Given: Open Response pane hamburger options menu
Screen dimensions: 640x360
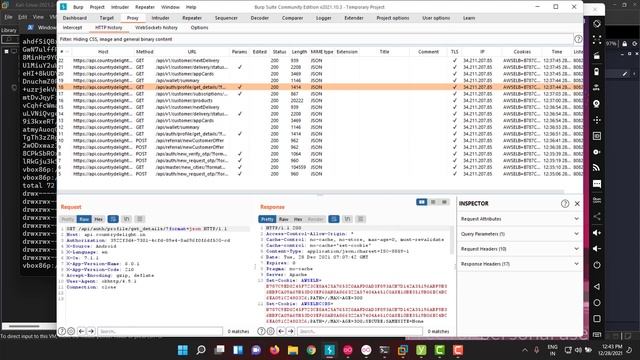Looking at the screenshot, I should [x=361, y=219].
